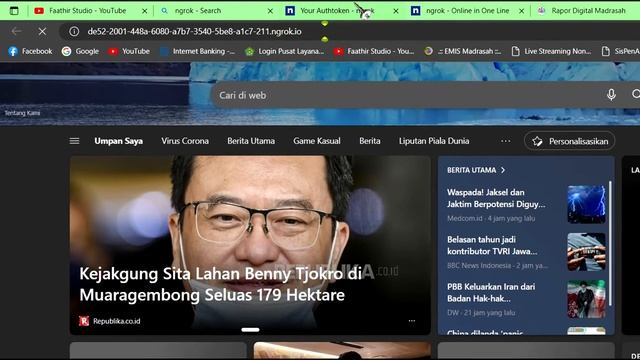The image size is (640, 360).
Task: Open the Republika.co.id source link
Action: 110,321
